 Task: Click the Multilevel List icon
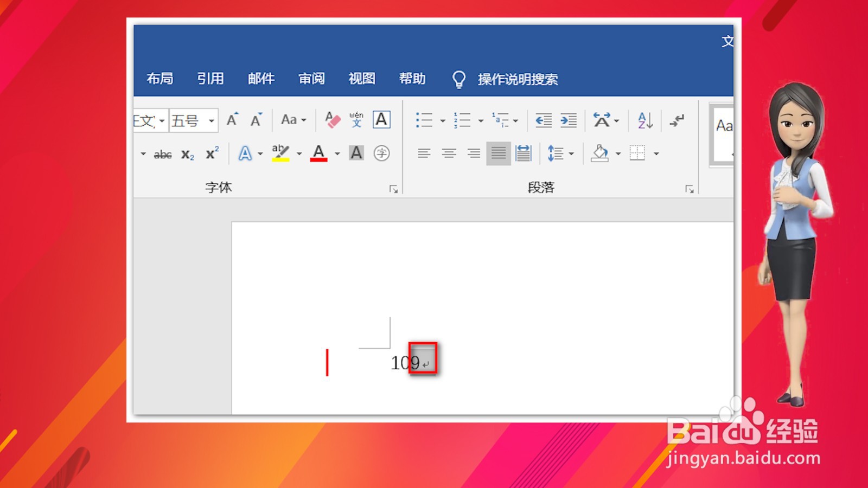click(x=500, y=120)
